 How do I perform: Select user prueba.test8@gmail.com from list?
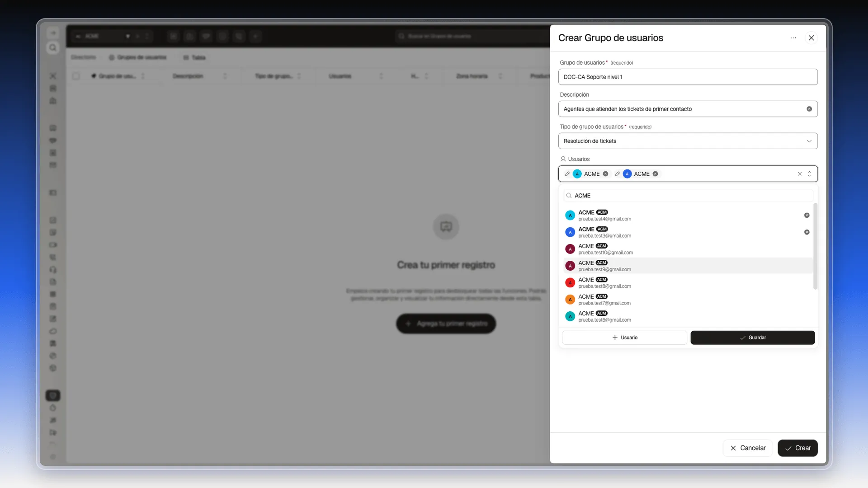pos(687,283)
